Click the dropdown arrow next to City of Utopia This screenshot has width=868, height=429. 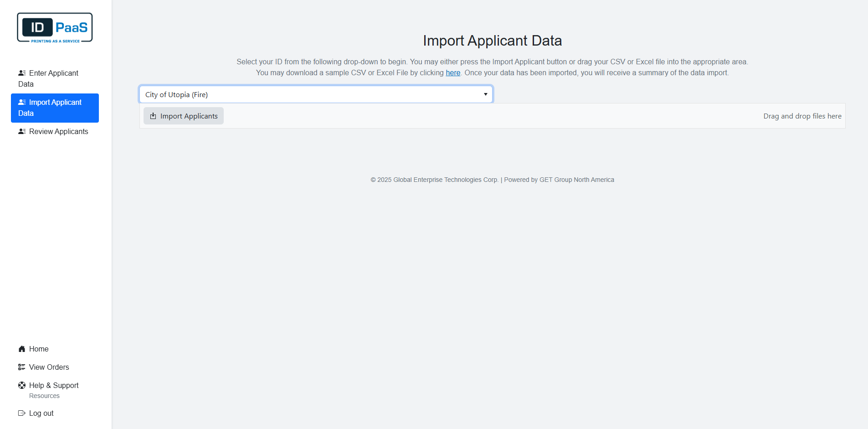point(485,94)
